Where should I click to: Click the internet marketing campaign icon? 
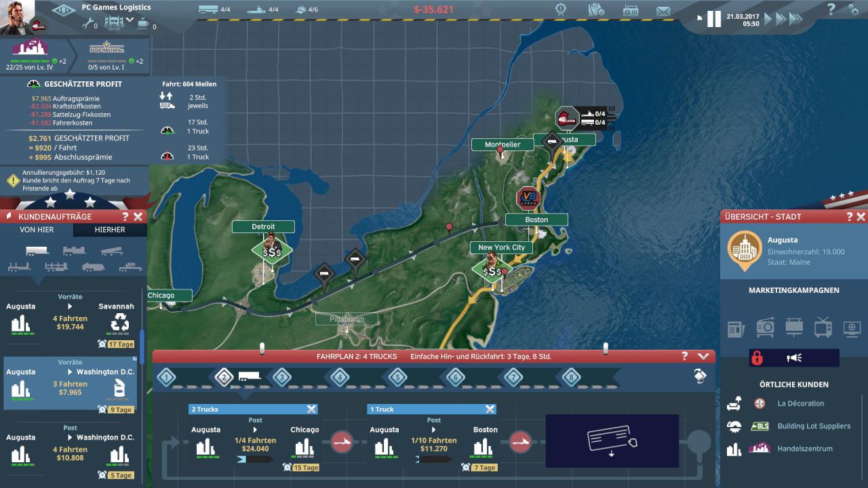[x=852, y=329]
